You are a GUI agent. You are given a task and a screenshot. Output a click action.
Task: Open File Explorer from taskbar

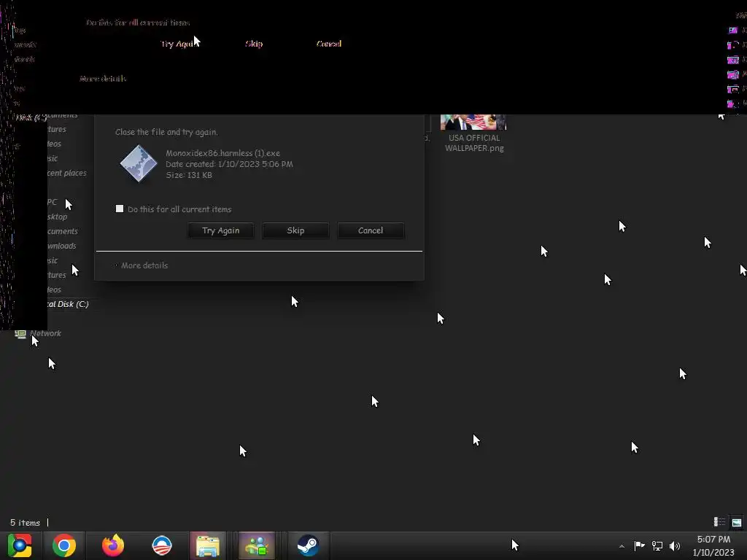(x=208, y=545)
